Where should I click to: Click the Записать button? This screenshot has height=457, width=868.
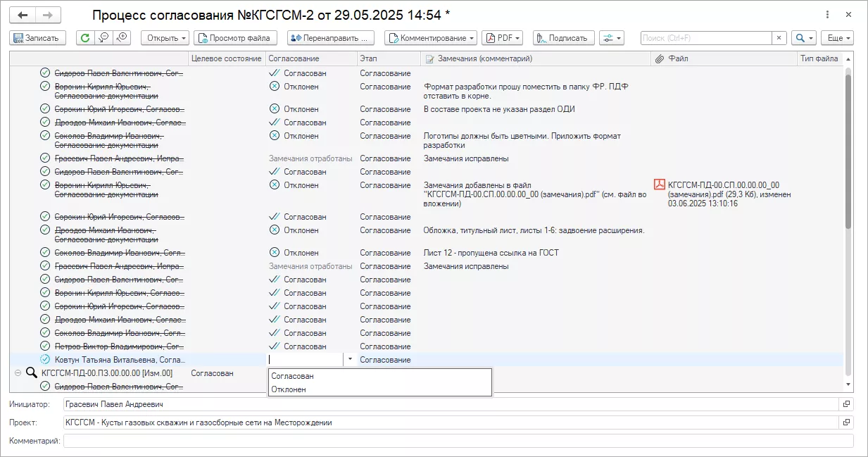[x=38, y=38]
